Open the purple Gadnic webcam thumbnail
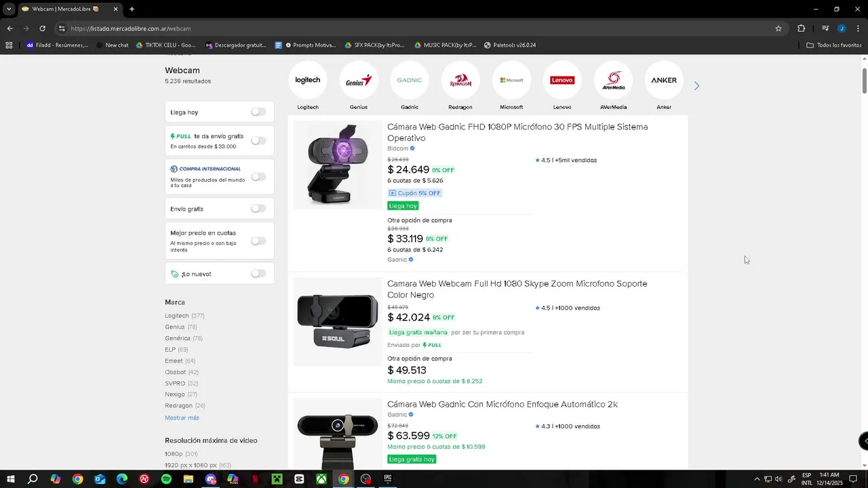This screenshot has width=868, height=488. click(338, 165)
